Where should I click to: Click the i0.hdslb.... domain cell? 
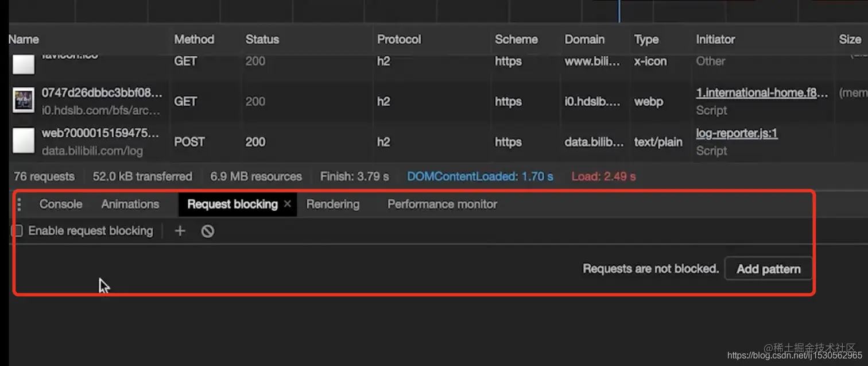[592, 102]
